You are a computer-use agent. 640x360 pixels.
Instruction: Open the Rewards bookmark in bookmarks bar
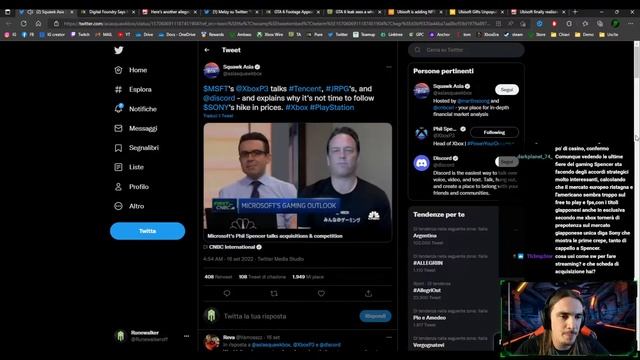(x=213, y=35)
